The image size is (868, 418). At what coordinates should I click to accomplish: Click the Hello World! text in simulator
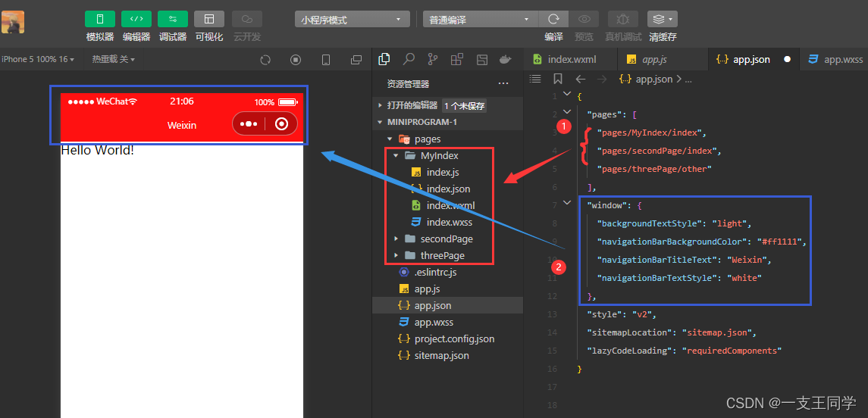point(98,150)
